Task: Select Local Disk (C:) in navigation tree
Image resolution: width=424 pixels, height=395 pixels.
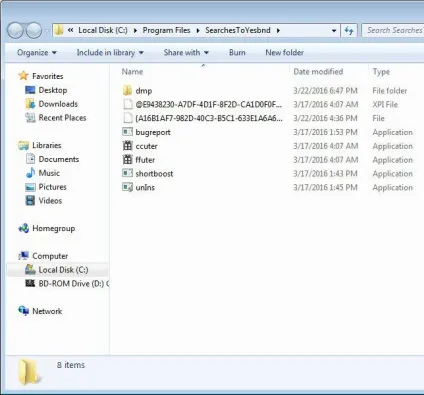Action: pyautogui.click(x=63, y=270)
